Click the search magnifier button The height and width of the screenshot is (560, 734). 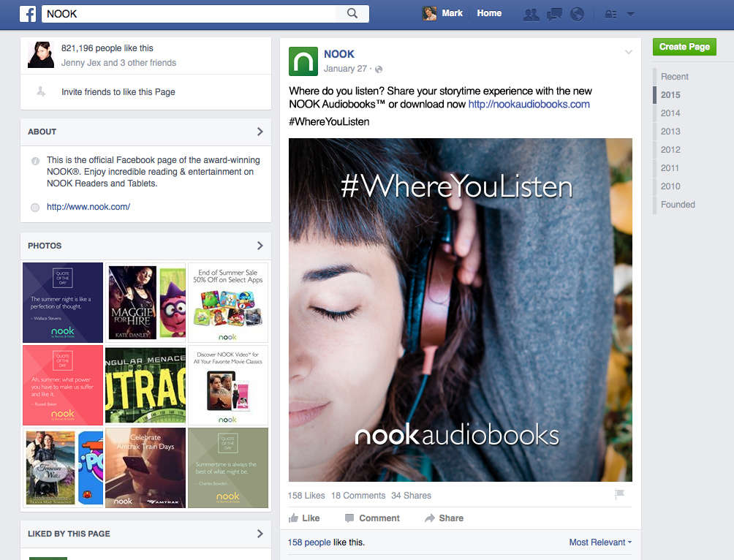point(352,14)
